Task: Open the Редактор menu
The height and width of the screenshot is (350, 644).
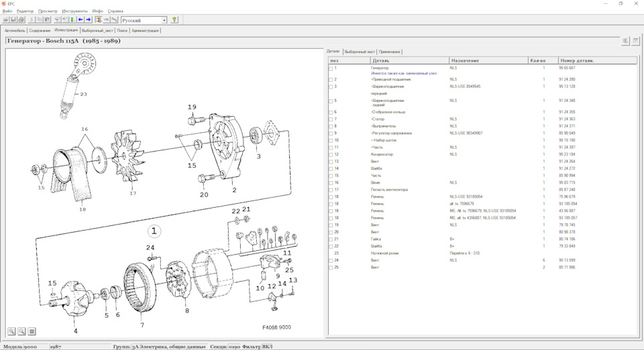Action: tap(25, 11)
